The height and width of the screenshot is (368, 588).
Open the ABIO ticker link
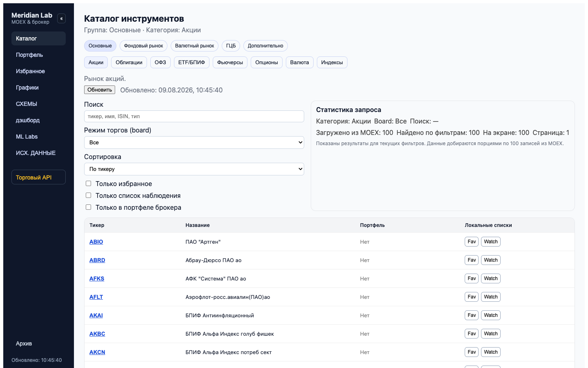tap(96, 242)
